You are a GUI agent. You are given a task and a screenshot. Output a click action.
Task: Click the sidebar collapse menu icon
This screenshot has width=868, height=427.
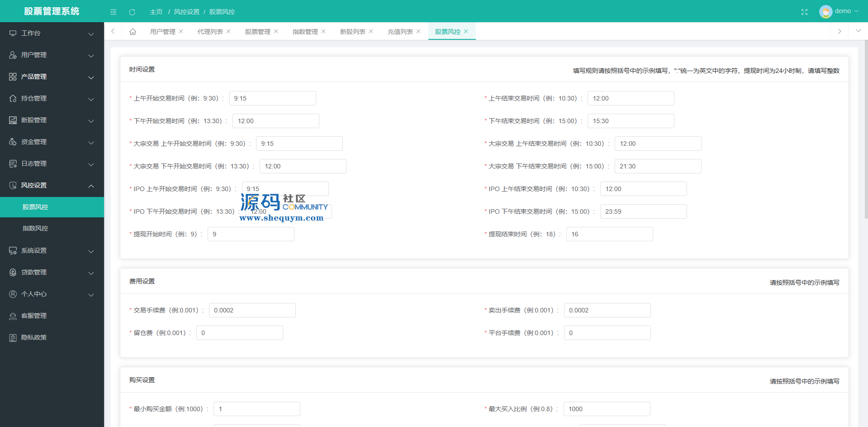coord(113,12)
